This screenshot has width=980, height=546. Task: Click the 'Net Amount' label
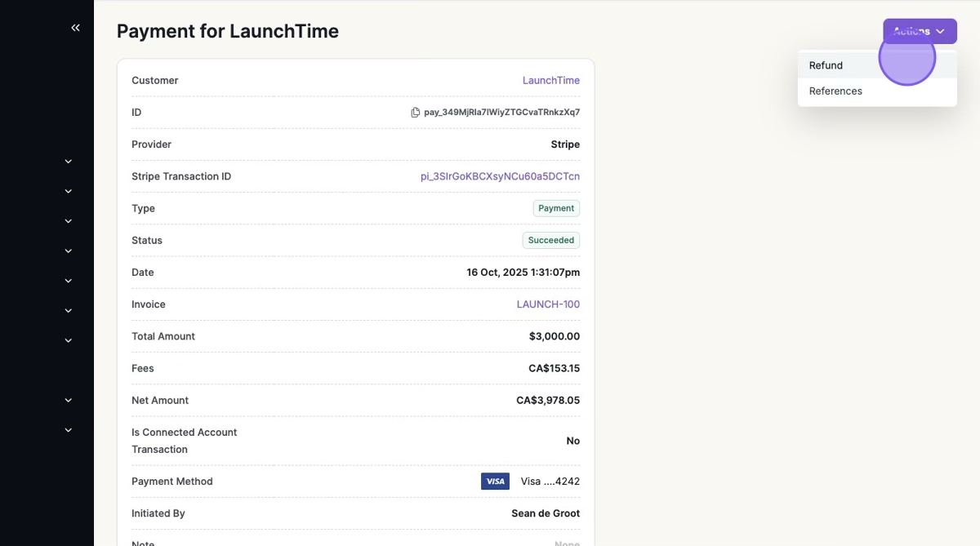tap(160, 401)
